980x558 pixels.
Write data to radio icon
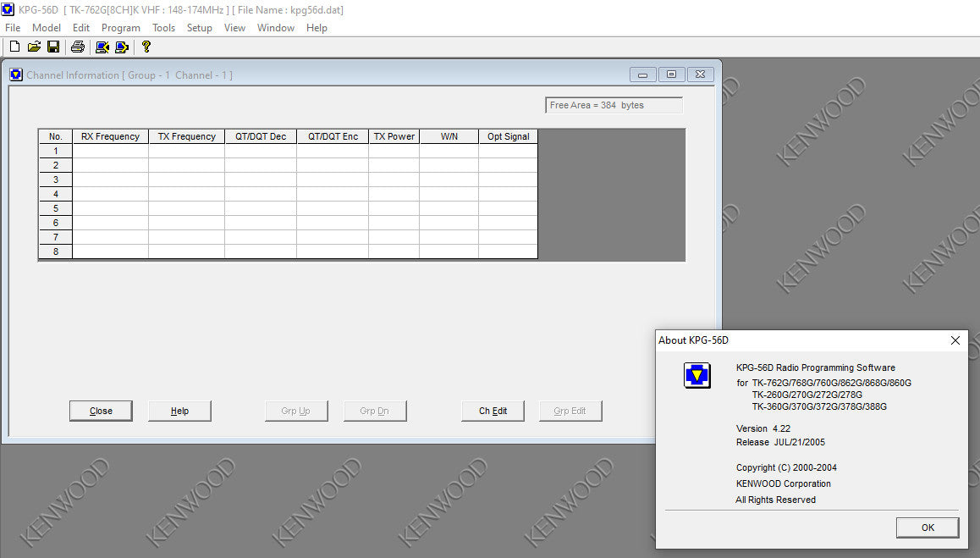coord(122,47)
